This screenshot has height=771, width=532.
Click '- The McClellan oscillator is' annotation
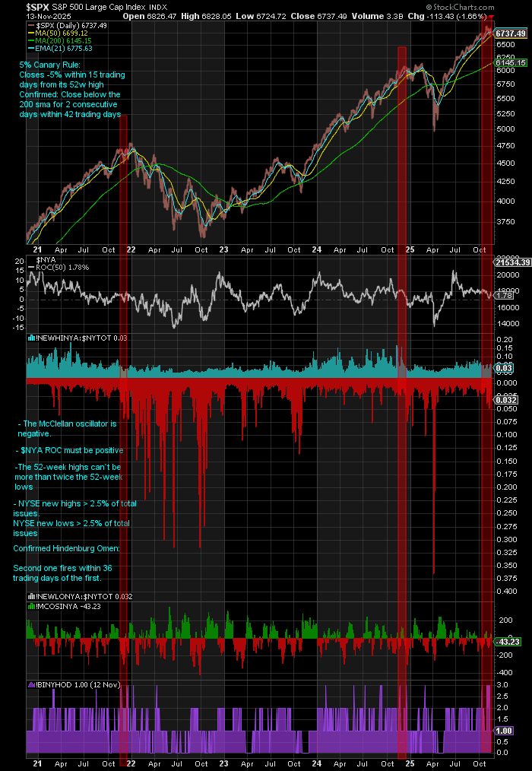(67, 424)
